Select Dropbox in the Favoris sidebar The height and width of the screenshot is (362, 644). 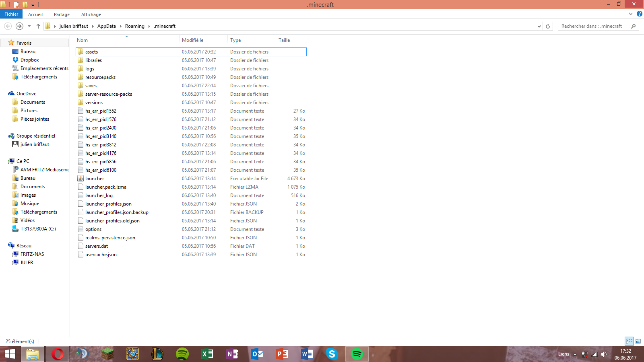click(29, 60)
